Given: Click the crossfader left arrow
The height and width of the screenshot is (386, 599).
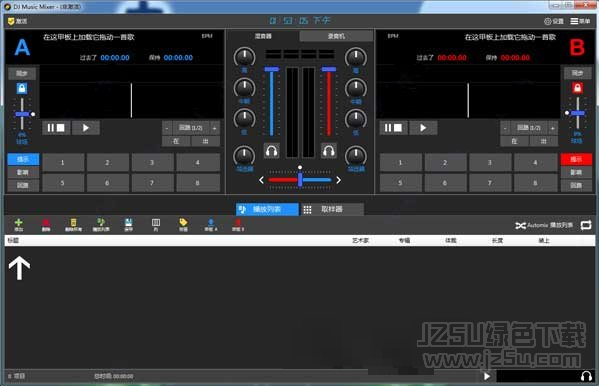Looking at the screenshot, I should [261, 180].
